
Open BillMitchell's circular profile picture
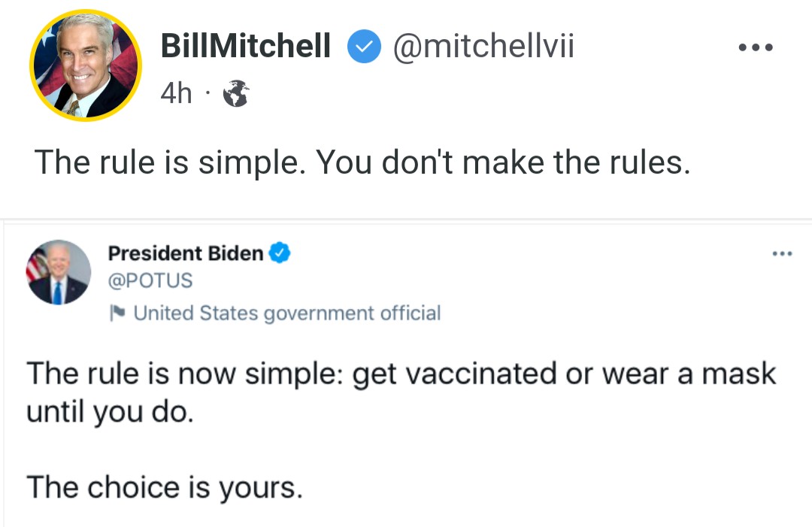tap(86, 65)
